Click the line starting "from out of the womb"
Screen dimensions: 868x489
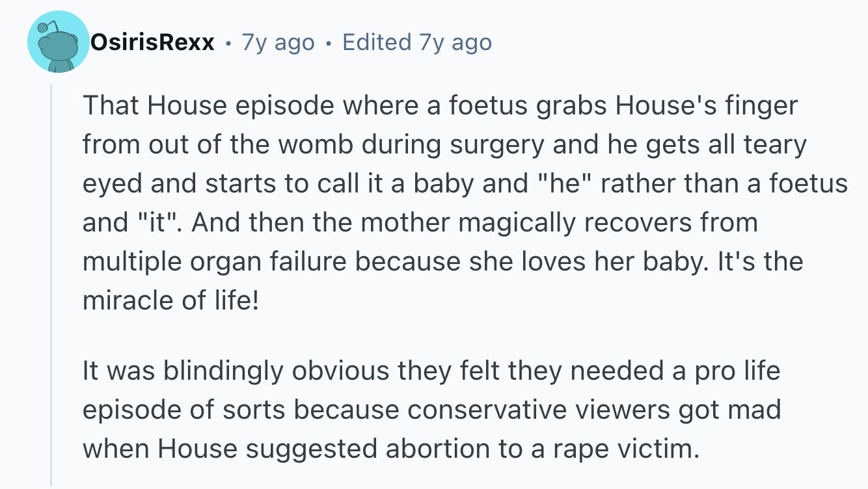tap(444, 145)
